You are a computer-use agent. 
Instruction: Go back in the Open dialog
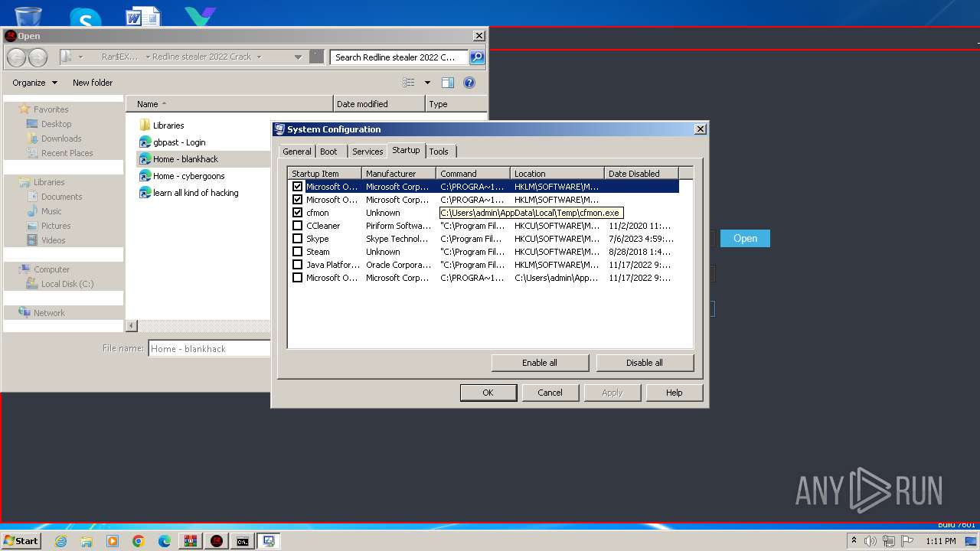click(16, 57)
